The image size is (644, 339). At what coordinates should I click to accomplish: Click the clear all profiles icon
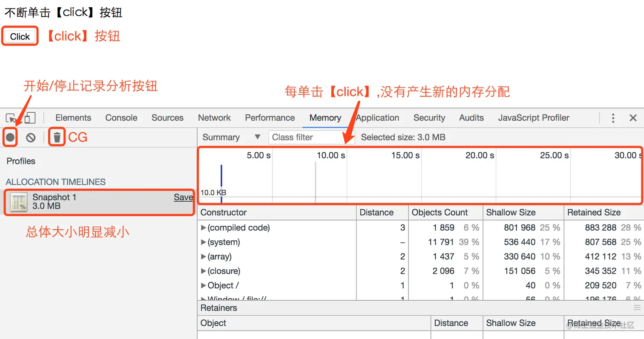coord(31,137)
